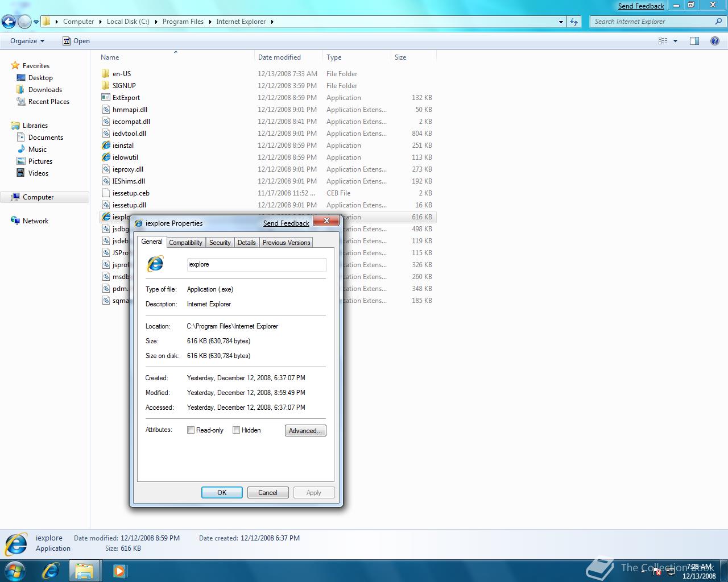Select Computer in the navigation pane

[38, 197]
